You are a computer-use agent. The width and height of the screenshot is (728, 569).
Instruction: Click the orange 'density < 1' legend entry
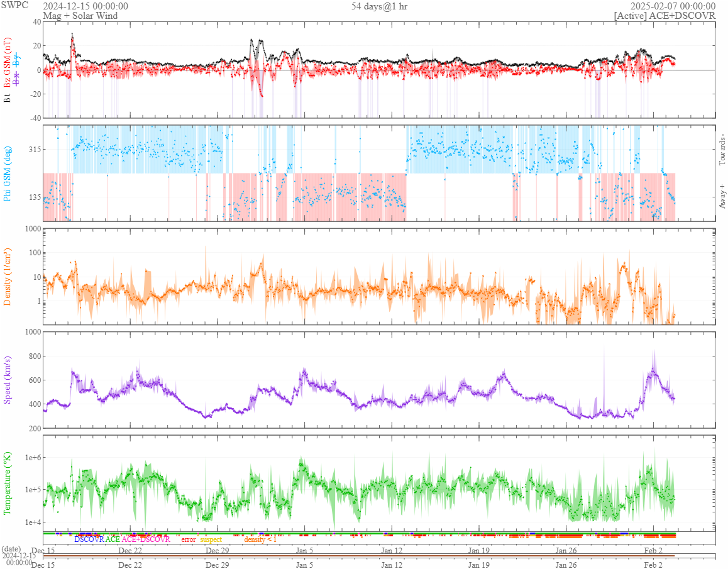pyautogui.click(x=260, y=539)
